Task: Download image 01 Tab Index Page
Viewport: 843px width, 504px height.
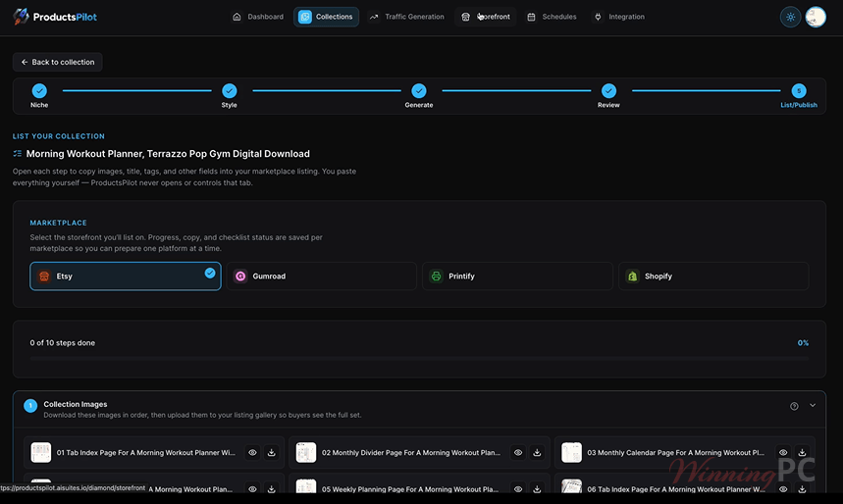Action: [x=272, y=452]
